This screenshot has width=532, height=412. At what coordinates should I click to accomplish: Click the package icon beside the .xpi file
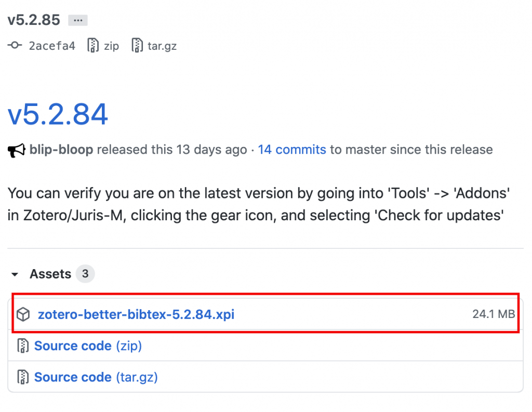point(23,314)
